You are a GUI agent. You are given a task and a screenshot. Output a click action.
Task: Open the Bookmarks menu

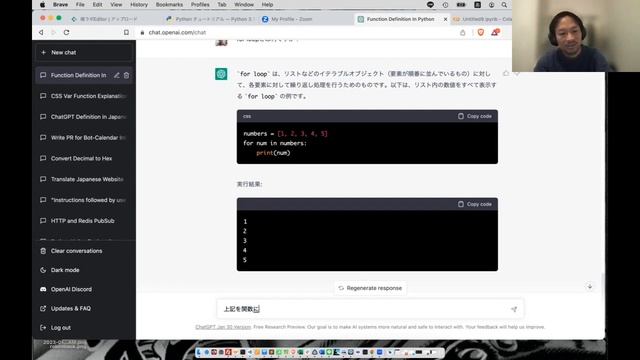169,5
